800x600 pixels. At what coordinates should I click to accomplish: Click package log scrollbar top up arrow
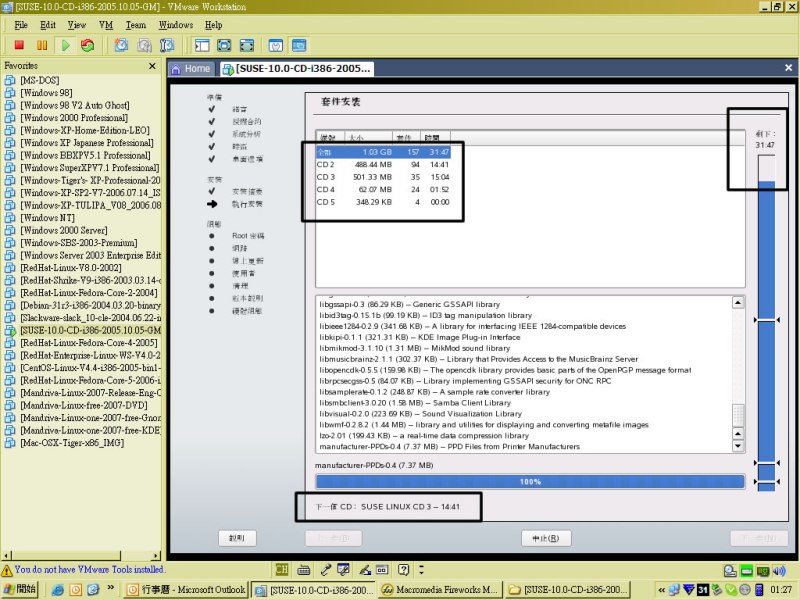(738, 303)
